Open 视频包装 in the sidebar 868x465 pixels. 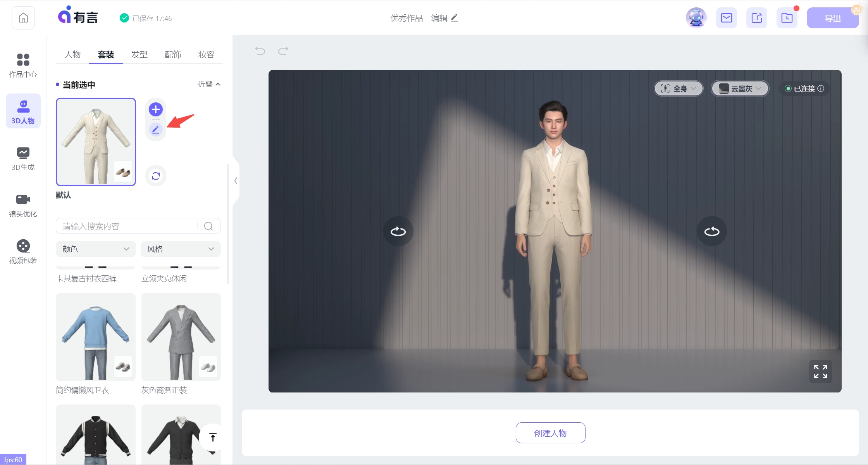23,252
